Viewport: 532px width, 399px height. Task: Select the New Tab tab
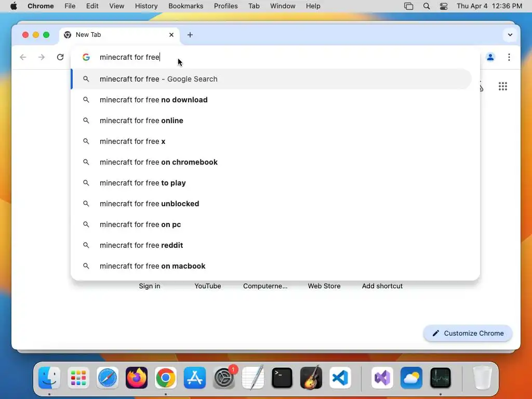tap(119, 35)
